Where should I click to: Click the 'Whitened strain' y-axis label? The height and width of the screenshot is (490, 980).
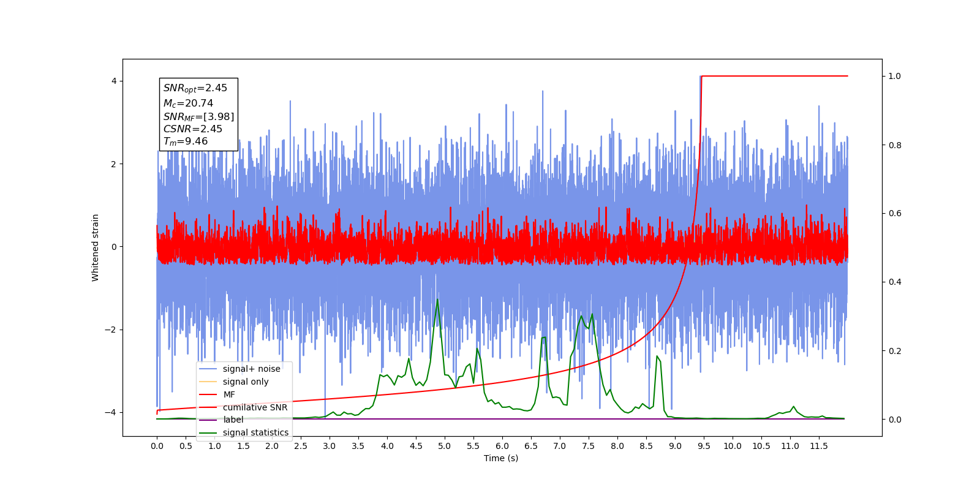coord(95,247)
